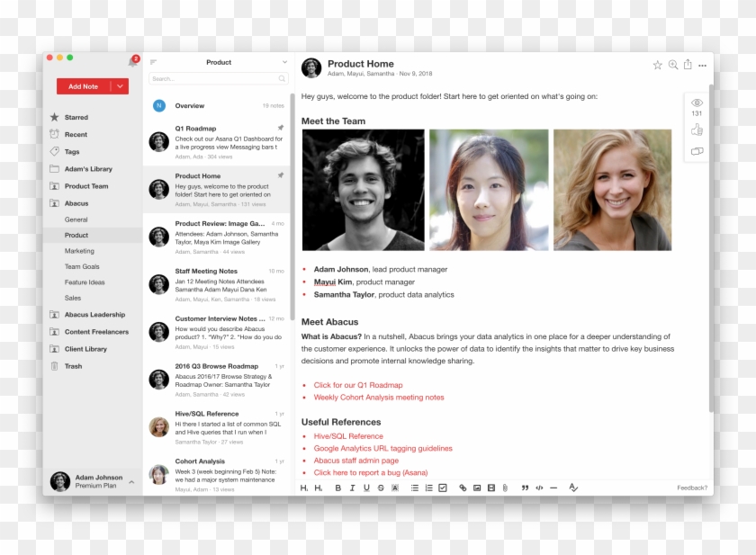Image resolution: width=756 pixels, height=555 pixels.
Task: Toggle underline formatting
Action: (366, 488)
